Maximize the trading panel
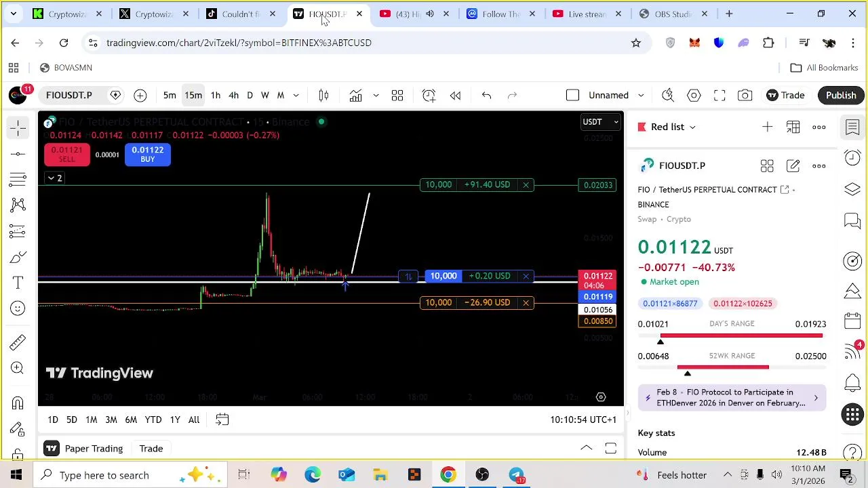This screenshot has width=868, height=488. point(610,449)
